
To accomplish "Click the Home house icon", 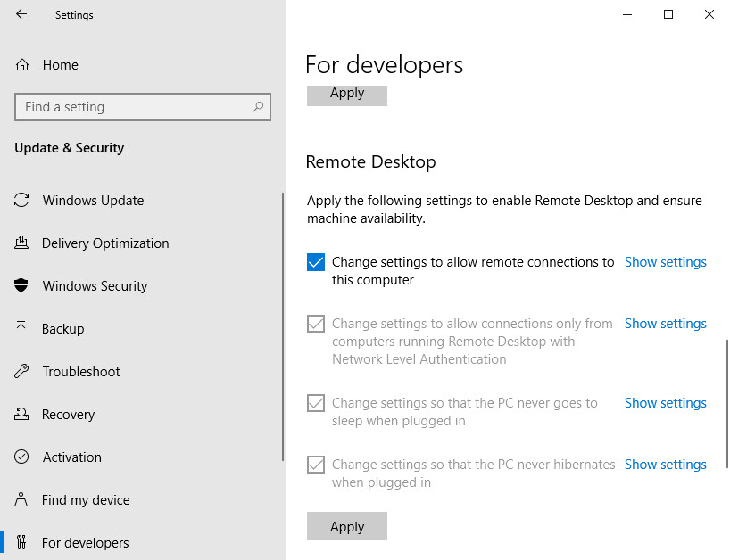I will [x=21, y=64].
